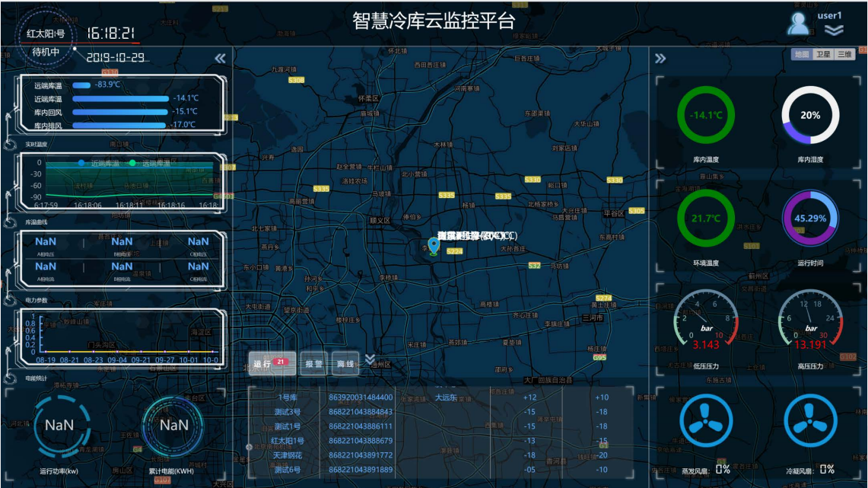Expand the dropdown chevron under user1
The image size is (868, 488).
[x=834, y=30]
